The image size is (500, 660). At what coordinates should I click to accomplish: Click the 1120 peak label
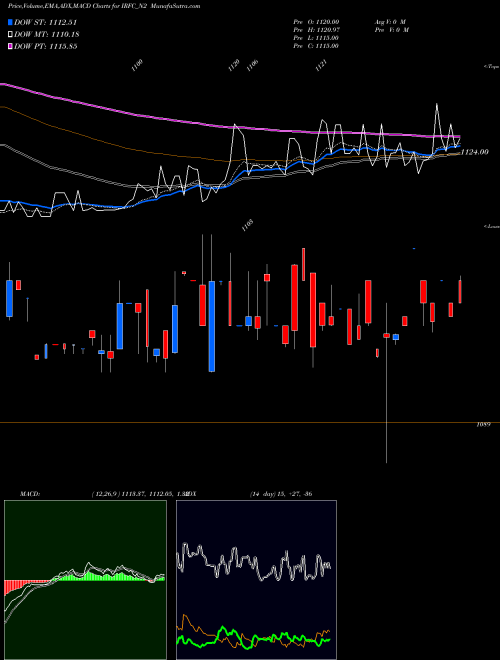[234, 65]
